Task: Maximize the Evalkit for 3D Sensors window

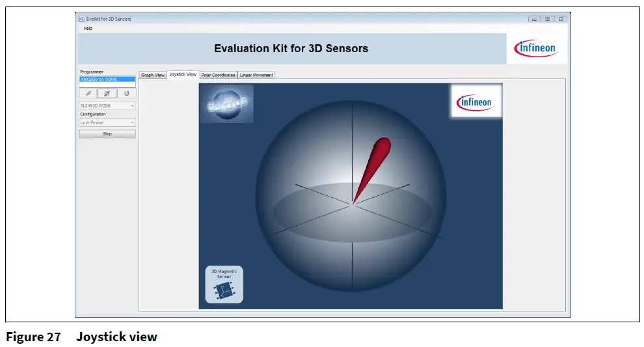Action: pyautogui.click(x=548, y=19)
